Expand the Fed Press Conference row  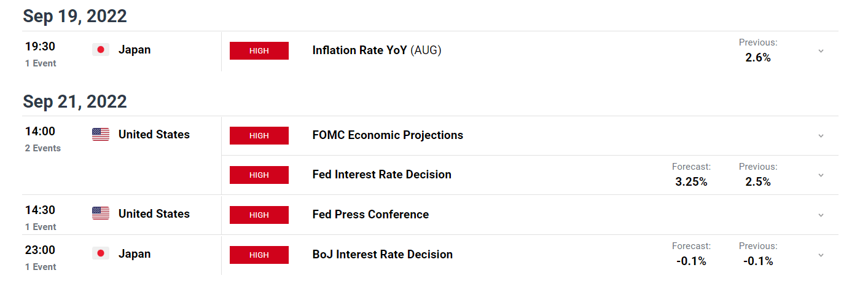821,215
